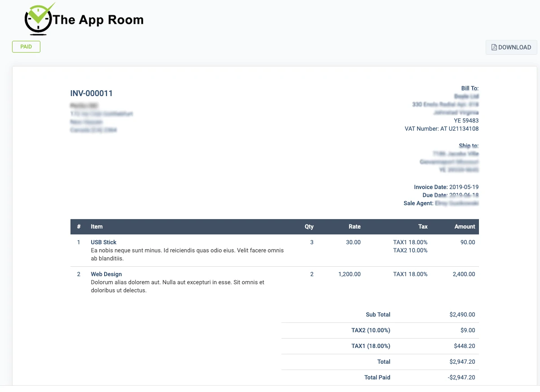Viewport: 540px width, 392px height.
Task: Click TAX2 total $9.00
Action: [x=468, y=330]
